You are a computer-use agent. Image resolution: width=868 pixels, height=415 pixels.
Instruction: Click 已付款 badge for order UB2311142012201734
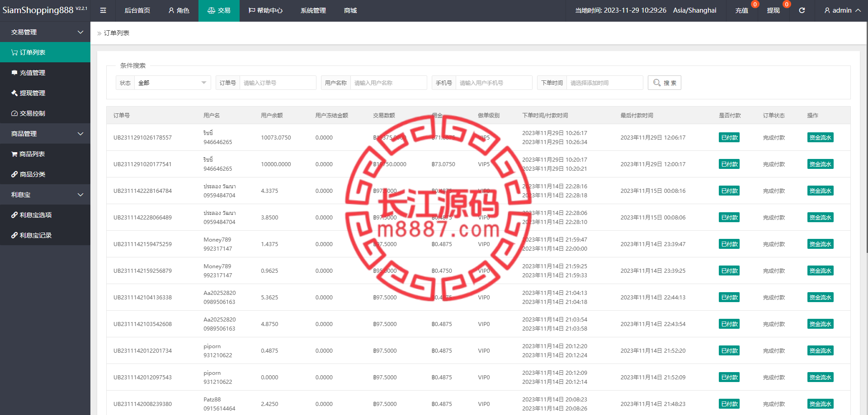[x=729, y=350]
